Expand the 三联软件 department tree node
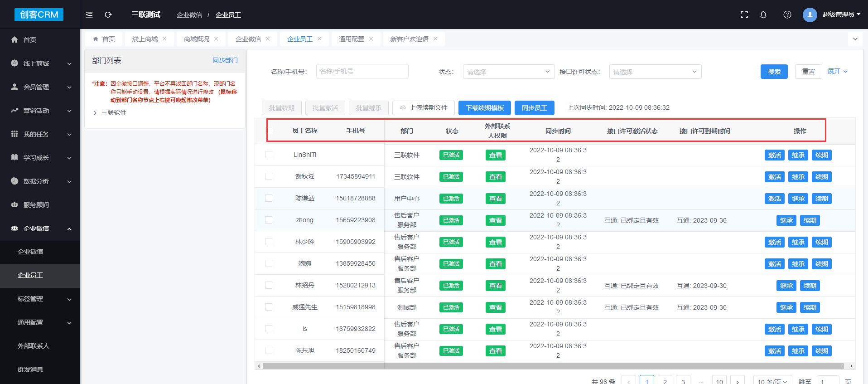Image resolution: width=868 pixels, height=384 pixels. tap(95, 113)
